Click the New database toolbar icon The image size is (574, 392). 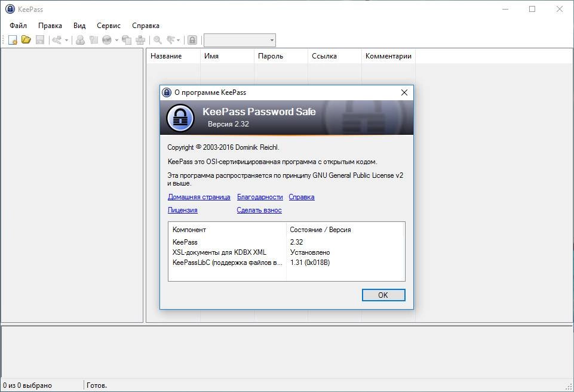click(x=13, y=40)
